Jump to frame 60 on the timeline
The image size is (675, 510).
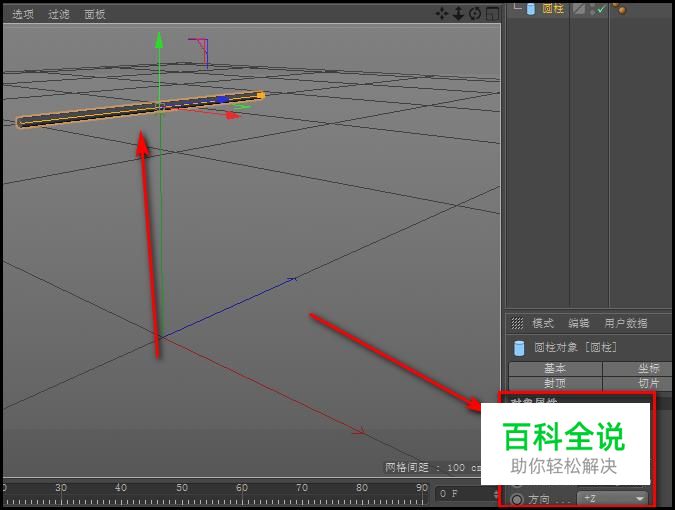[x=242, y=488]
